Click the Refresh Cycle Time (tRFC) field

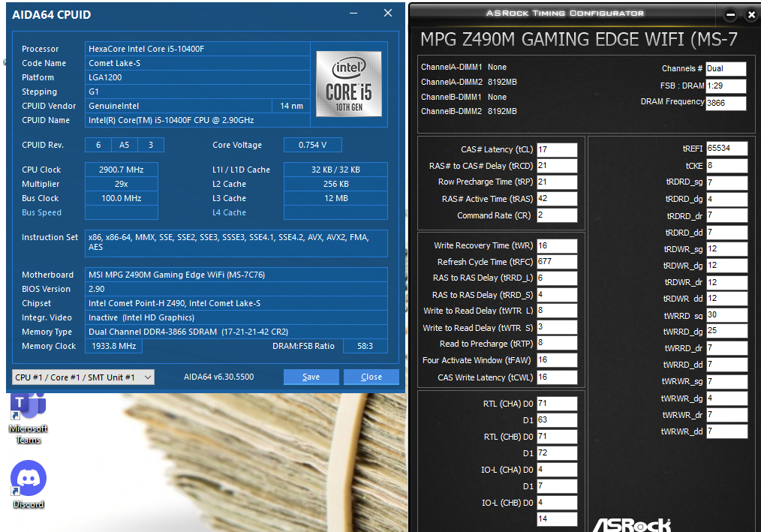point(557,262)
